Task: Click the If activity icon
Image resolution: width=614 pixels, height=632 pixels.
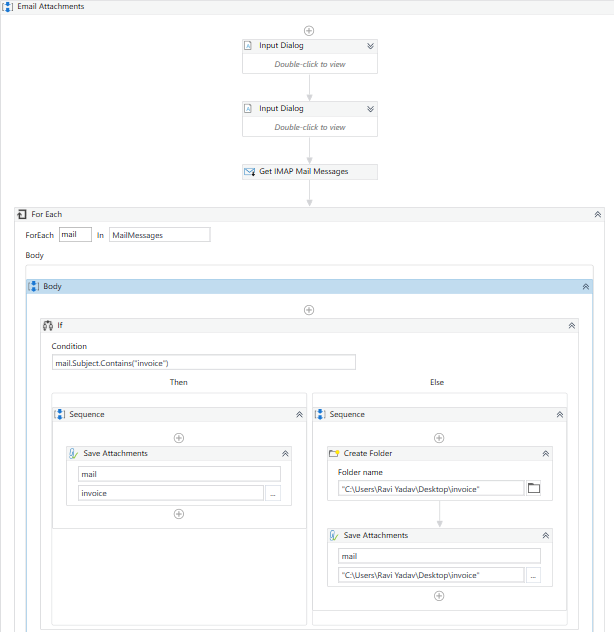Action: coord(48,325)
